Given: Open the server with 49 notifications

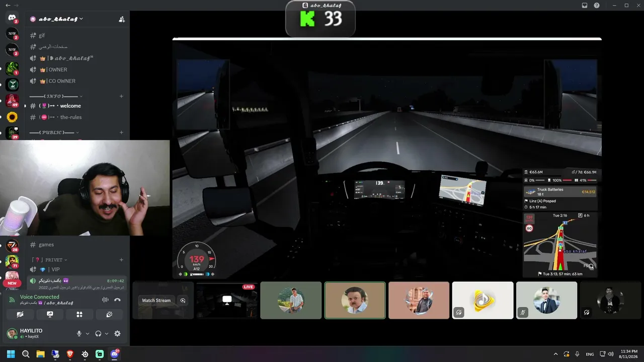Looking at the screenshot, I should click(x=12, y=101).
